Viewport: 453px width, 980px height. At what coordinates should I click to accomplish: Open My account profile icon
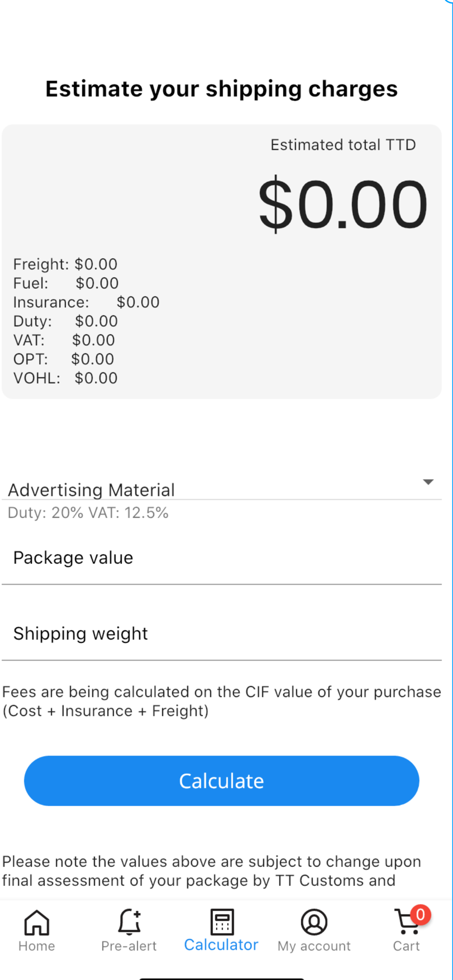point(314,922)
